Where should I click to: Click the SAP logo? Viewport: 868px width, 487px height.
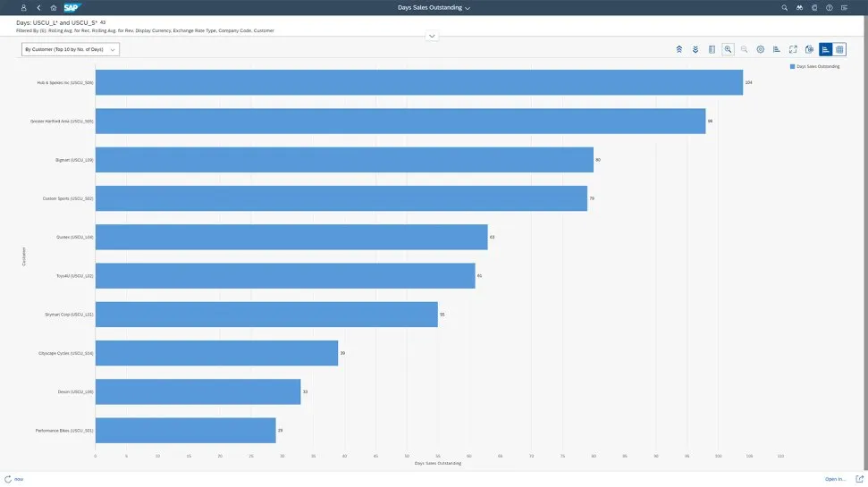click(x=72, y=7)
